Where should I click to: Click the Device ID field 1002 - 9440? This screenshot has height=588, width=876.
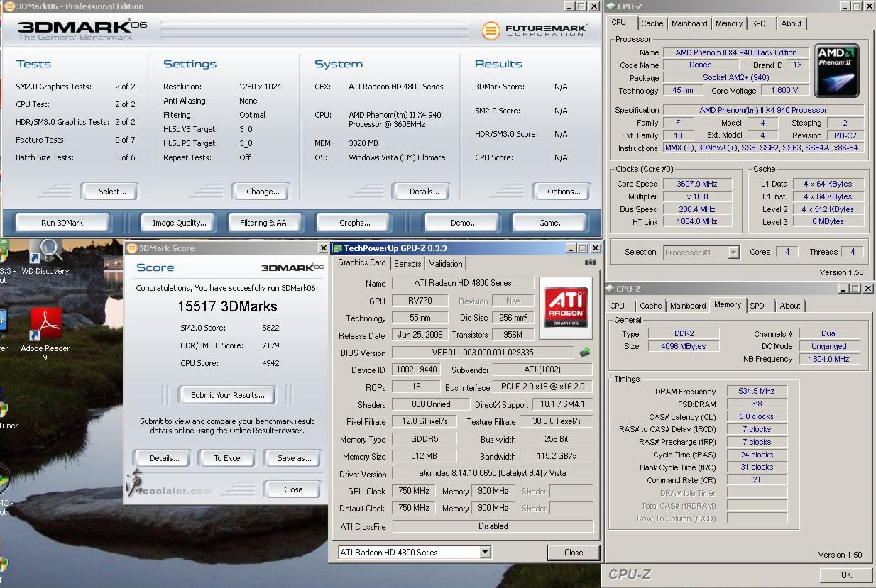(x=416, y=370)
